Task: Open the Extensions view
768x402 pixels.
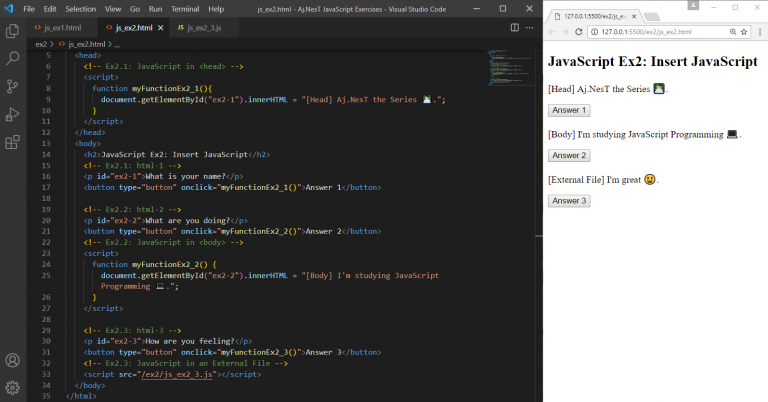Action: pyautogui.click(x=13, y=142)
